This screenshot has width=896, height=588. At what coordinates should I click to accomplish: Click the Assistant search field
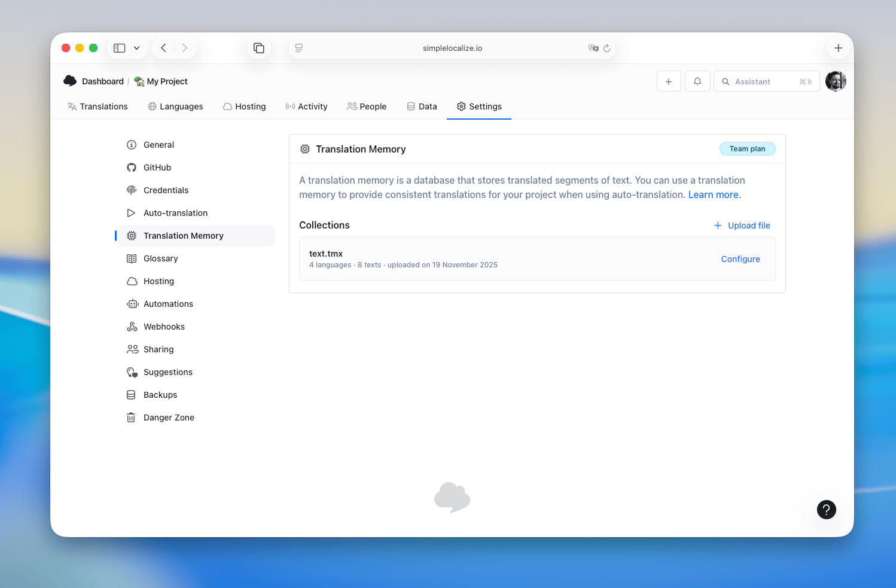coord(766,81)
